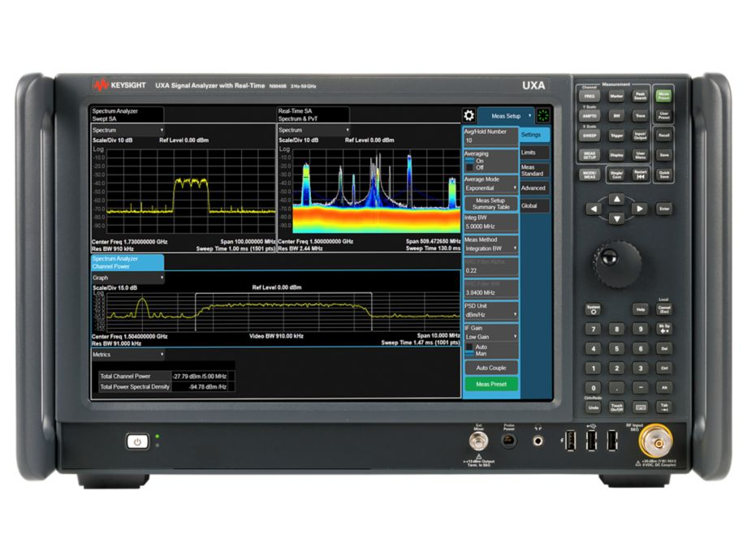The height and width of the screenshot is (560, 747).
Task: Activate the Spectrum Analyzer Channel Power tab
Action: point(127,262)
